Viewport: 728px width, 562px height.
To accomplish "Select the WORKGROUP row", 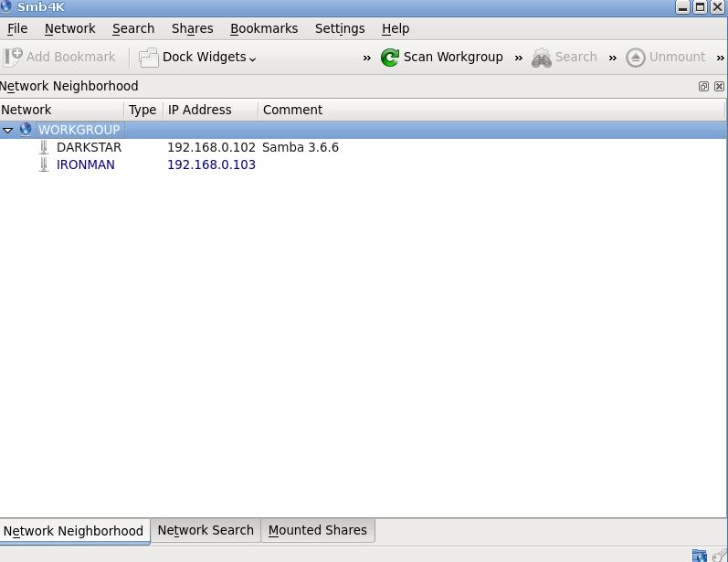I will (364, 130).
